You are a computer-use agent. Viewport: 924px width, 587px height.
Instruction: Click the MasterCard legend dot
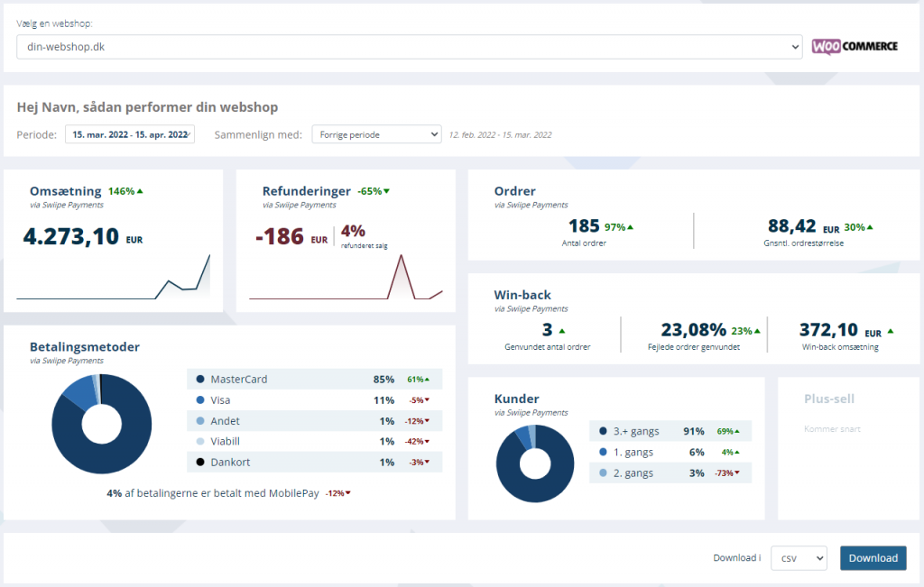coord(199,380)
